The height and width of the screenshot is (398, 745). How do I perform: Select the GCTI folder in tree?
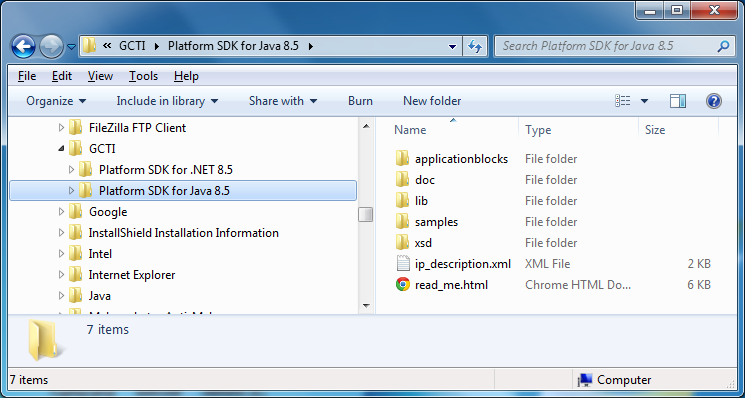(x=102, y=149)
